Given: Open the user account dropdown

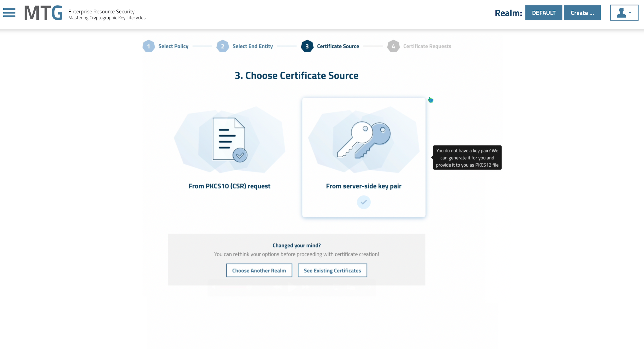Looking at the screenshot, I should point(624,13).
